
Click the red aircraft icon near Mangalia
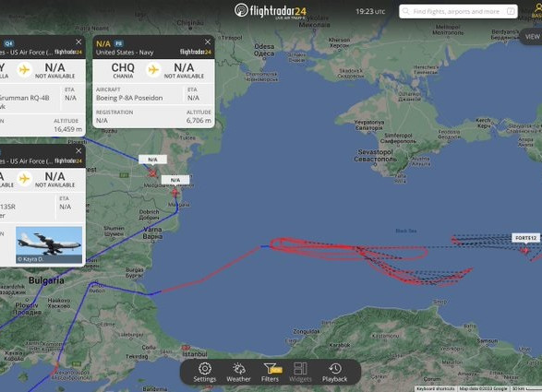[x=175, y=193]
